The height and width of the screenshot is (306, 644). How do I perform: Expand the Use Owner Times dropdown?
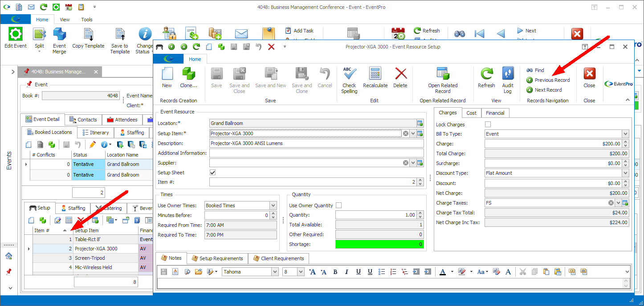tap(273, 205)
